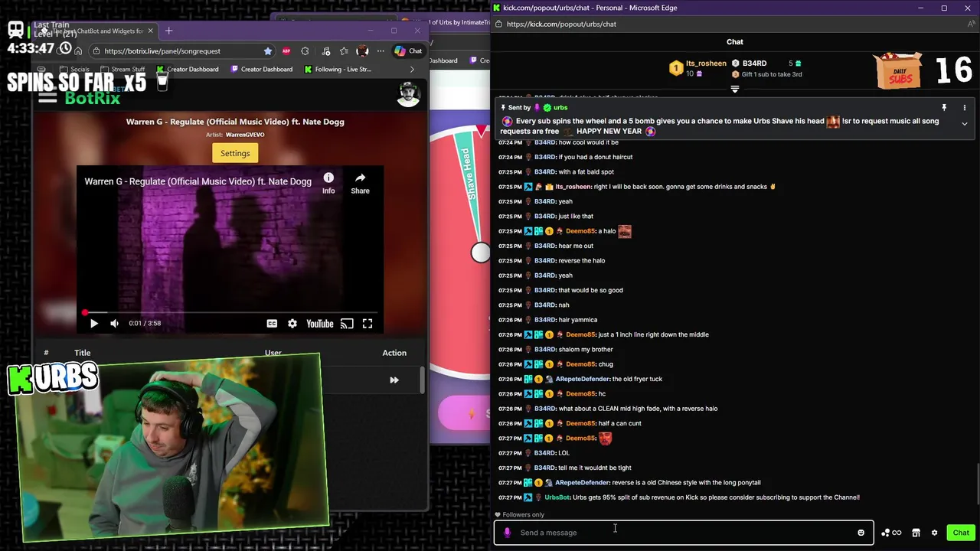Open B34RD leaderboard entry
Screen dimensions: 980x551
[x=754, y=64]
